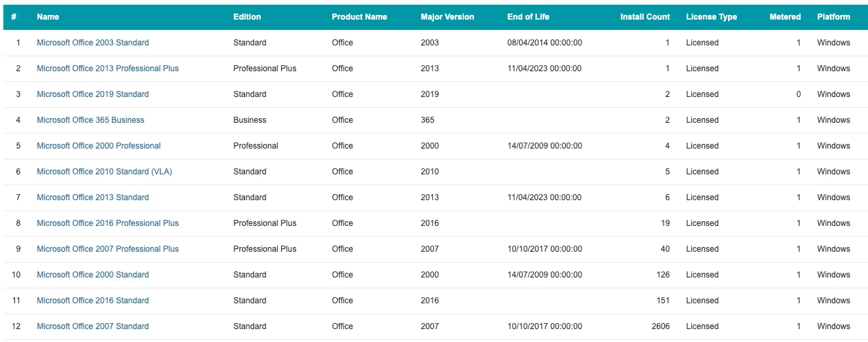Click Windows platform in row 12
Viewport: 868px width, 342px height.
[x=833, y=326]
